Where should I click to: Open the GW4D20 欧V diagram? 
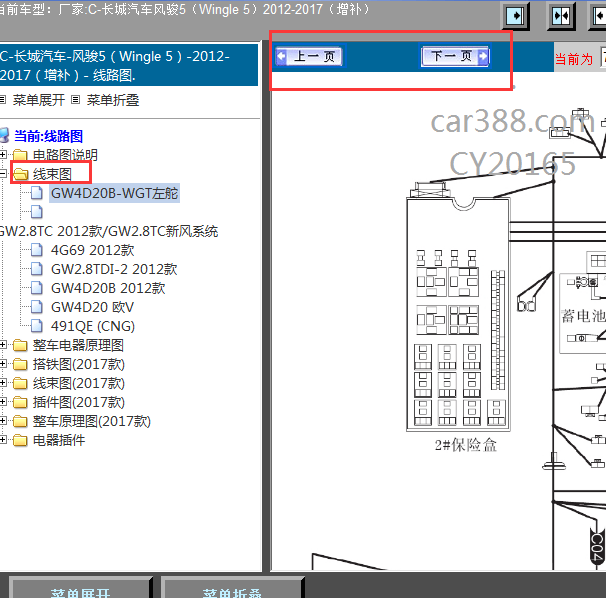tap(92, 307)
